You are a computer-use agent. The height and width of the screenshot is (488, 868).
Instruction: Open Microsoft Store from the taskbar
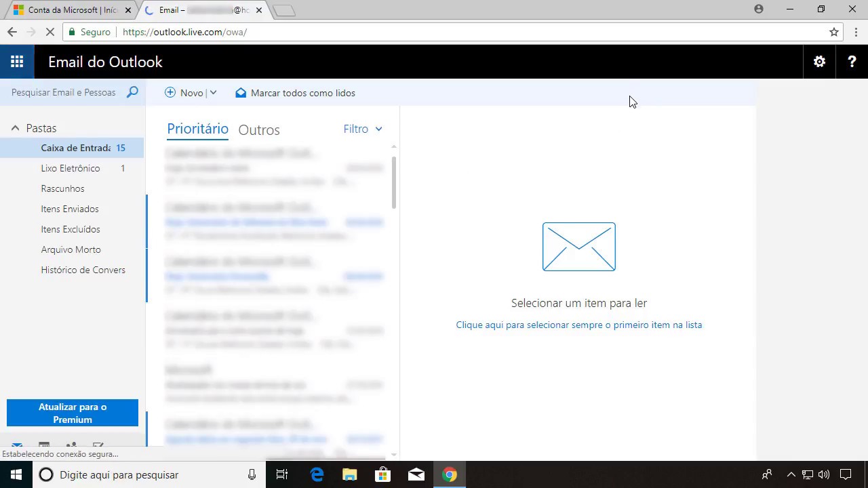[383, 474]
